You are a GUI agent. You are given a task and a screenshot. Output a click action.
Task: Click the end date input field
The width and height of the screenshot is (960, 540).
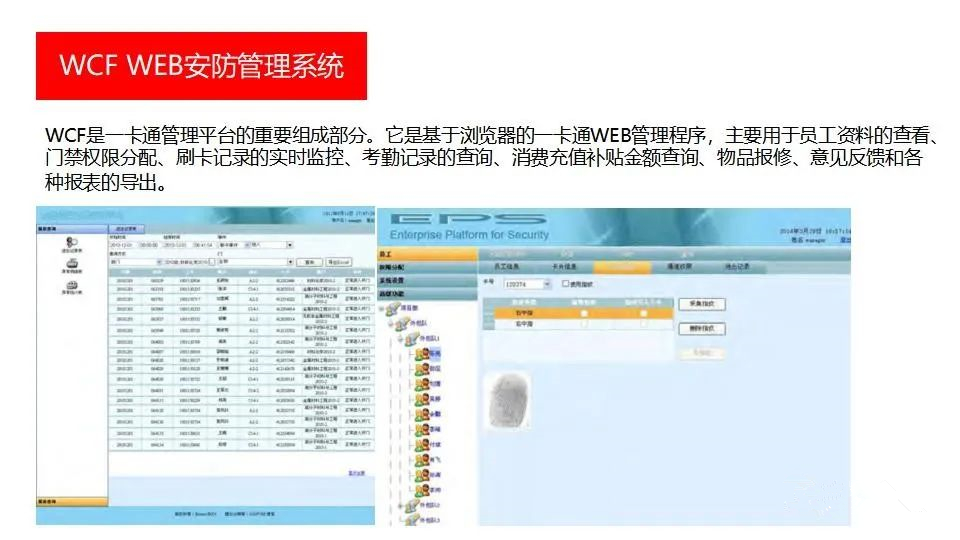coord(178,245)
